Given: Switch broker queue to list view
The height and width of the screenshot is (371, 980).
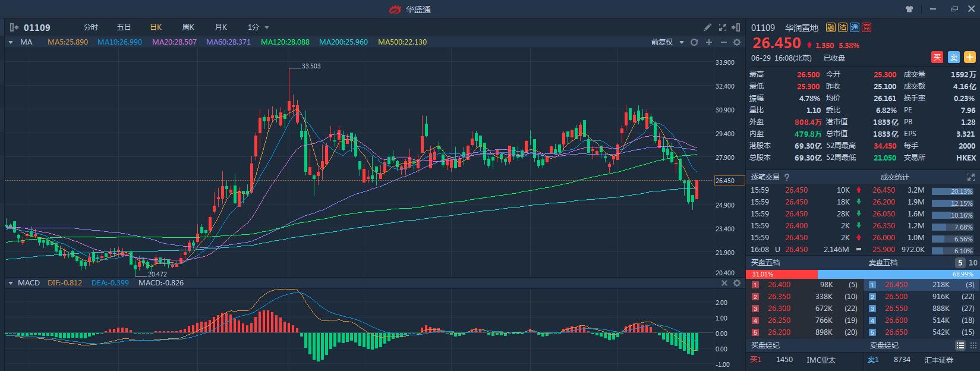Looking at the screenshot, I should tap(960, 345).
